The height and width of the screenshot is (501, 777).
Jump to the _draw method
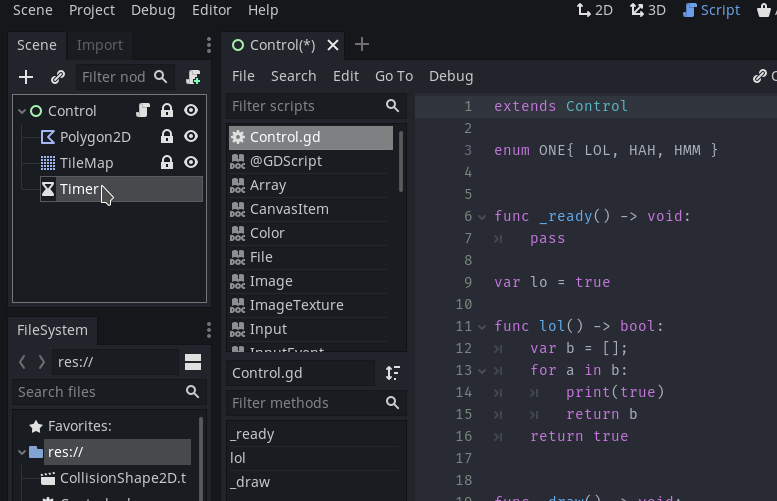point(315,482)
